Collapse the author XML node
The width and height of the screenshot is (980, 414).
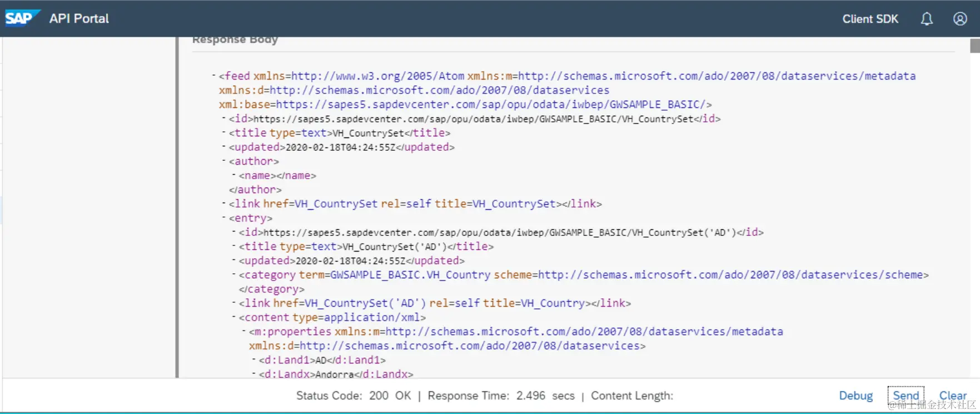click(x=223, y=161)
